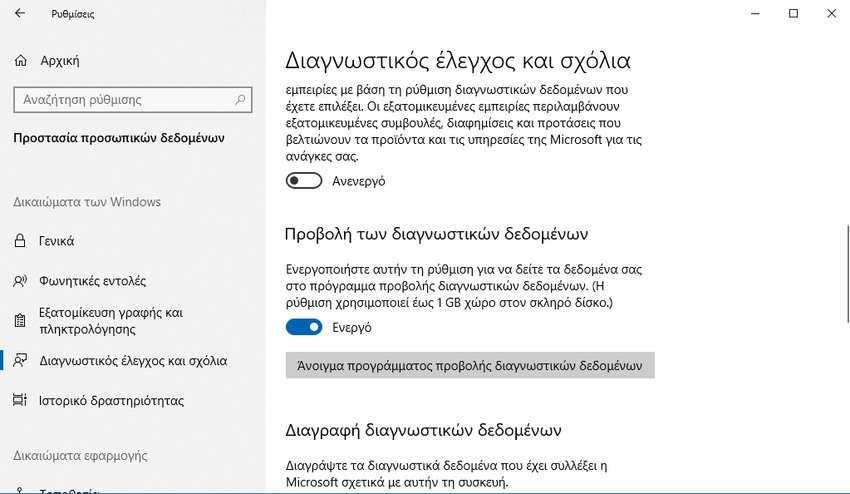Click the search magnifier icon
850x494 pixels.
tap(240, 100)
